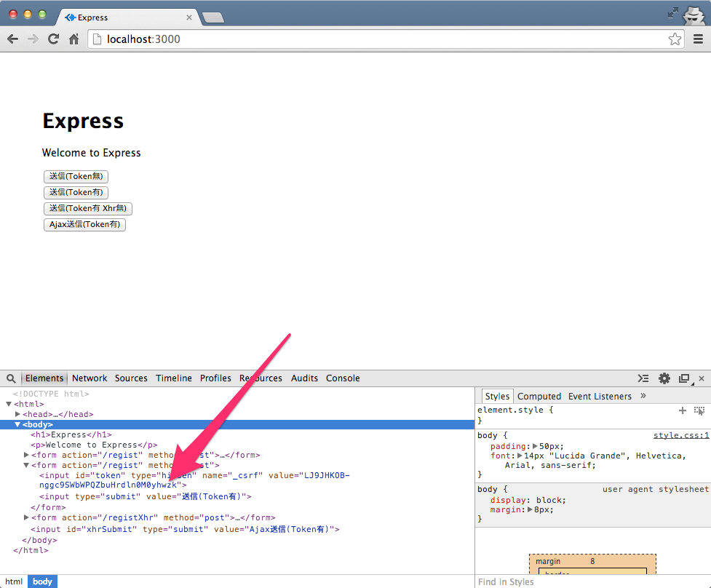
Task: Open the style.css:1 source link
Action: [x=680, y=435]
